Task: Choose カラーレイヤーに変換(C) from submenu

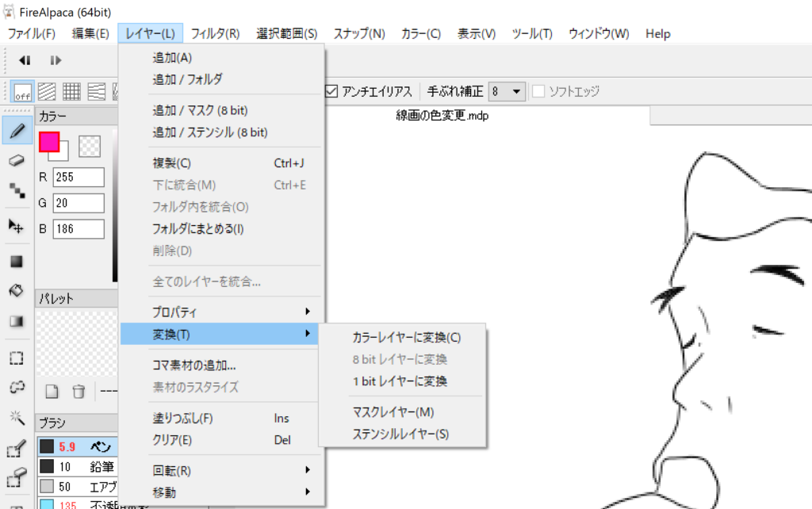Action: tap(406, 337)
